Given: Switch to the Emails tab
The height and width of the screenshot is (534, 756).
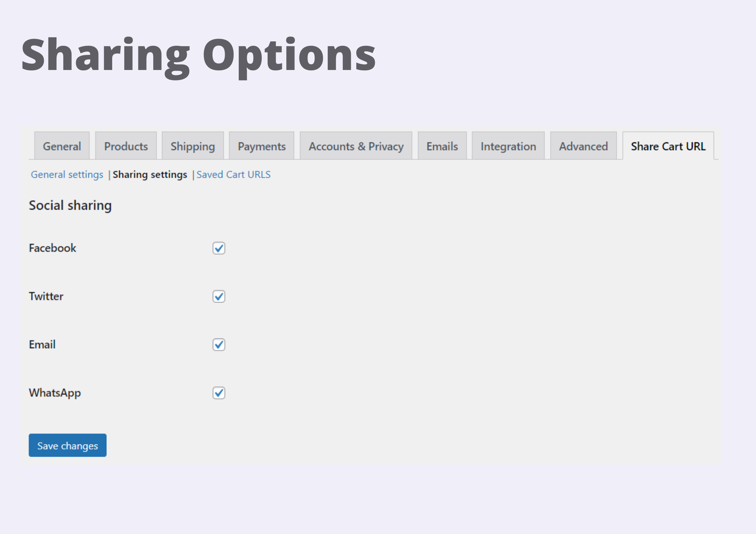Looking at the screenshot, I should click(x=441, y=146).
